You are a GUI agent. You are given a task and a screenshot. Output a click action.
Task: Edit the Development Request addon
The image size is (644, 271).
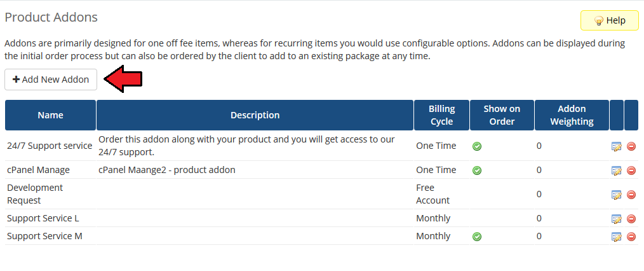click(x=616, y=195)
